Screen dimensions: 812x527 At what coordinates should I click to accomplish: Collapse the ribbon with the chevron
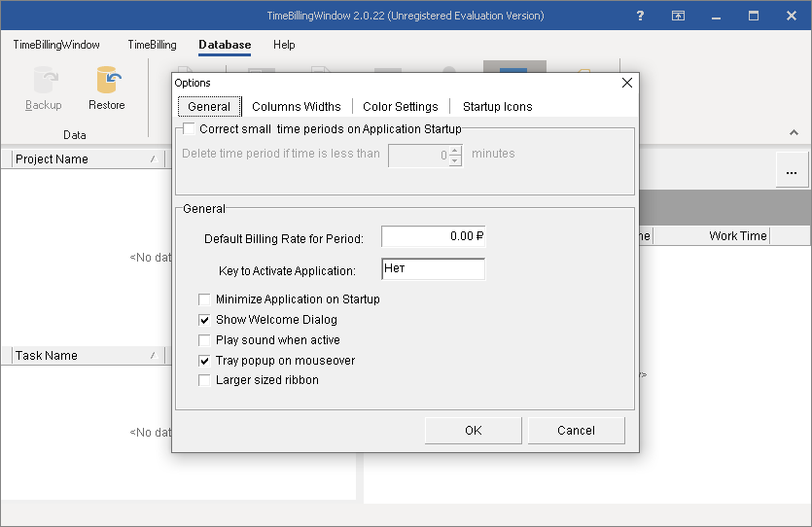(x=794, y=131)
